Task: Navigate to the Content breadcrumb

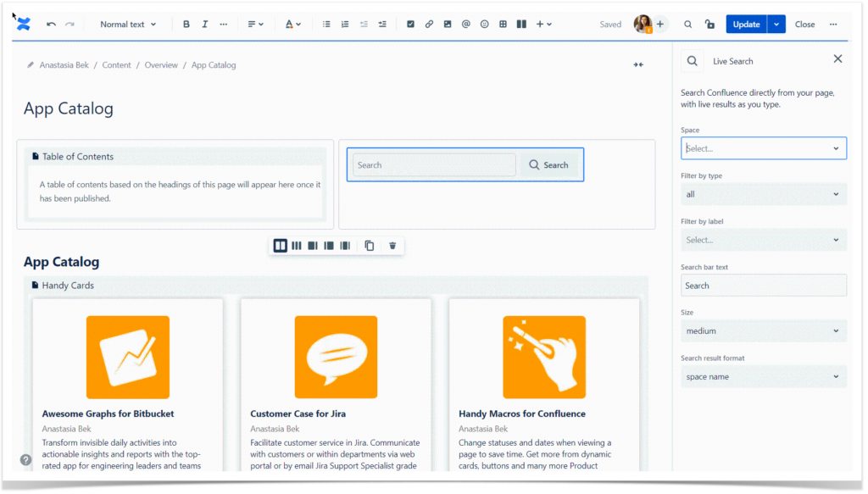Action: pos(116,64)
